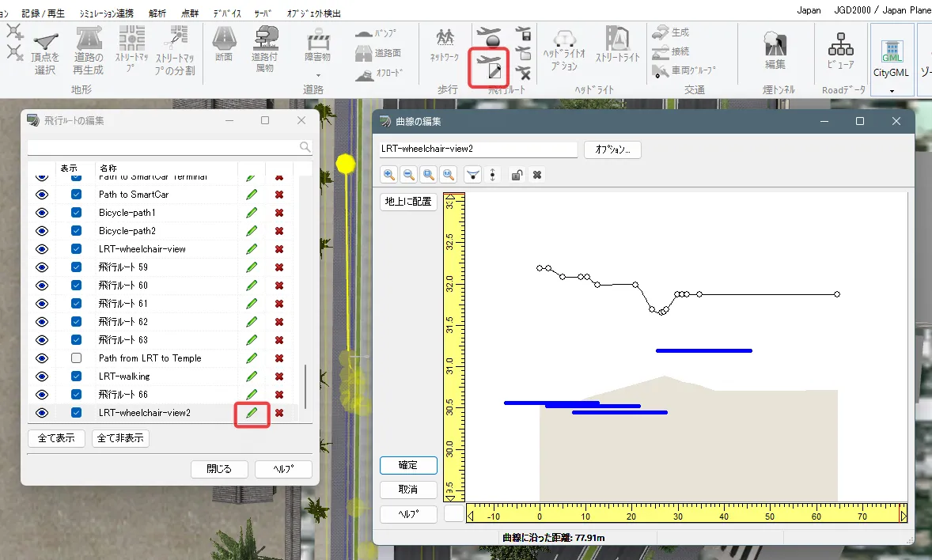Switch to the 記録/再生 ribbon tab
The image size is (932, 560).
(x=44, y=13)
